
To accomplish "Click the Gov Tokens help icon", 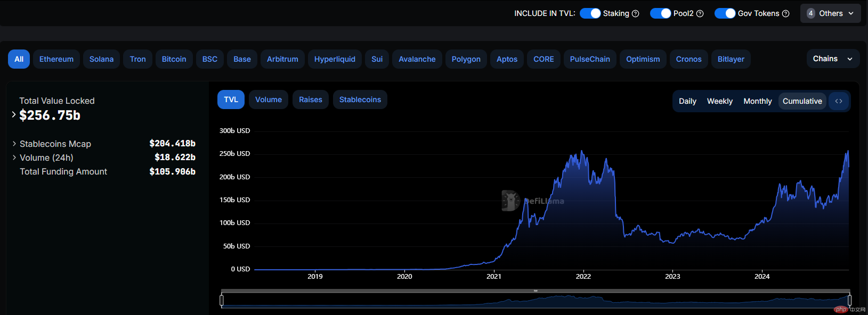I will 785,14.
